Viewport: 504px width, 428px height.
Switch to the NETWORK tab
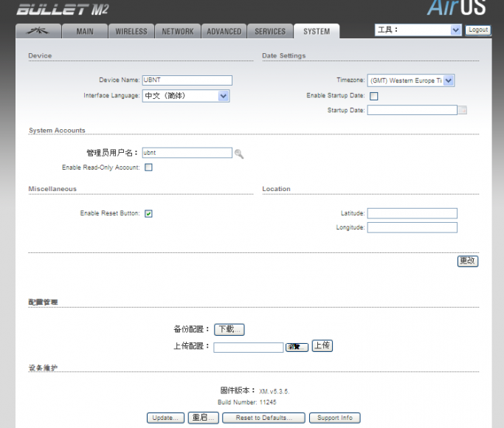click(178, 31)
